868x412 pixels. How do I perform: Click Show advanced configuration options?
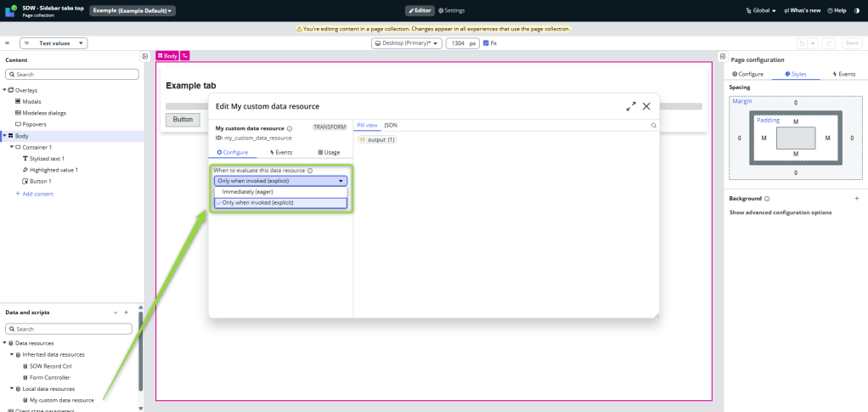coord(780,212)
